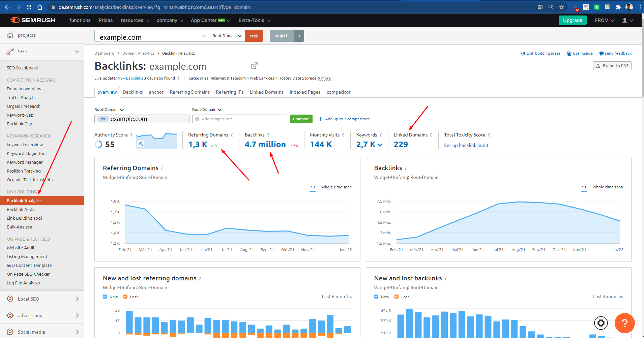Clear the example.com search field

pos(203,36)
